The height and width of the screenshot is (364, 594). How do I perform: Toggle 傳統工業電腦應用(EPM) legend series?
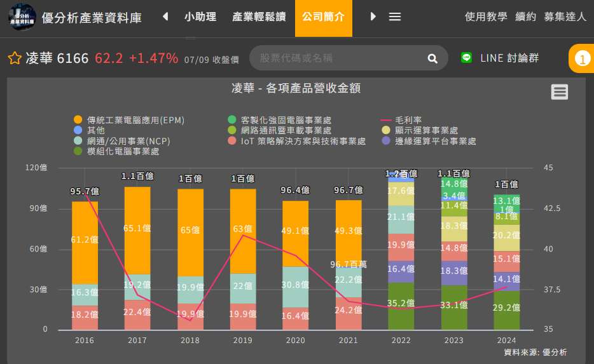coord(129,120)
